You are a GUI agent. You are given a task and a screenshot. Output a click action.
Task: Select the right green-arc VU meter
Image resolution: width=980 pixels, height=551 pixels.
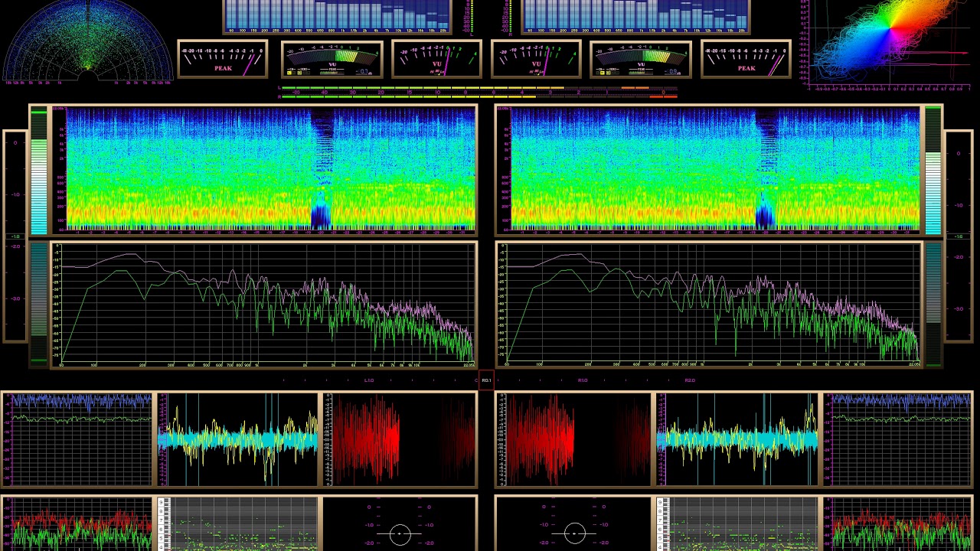[x=640, y=60]
